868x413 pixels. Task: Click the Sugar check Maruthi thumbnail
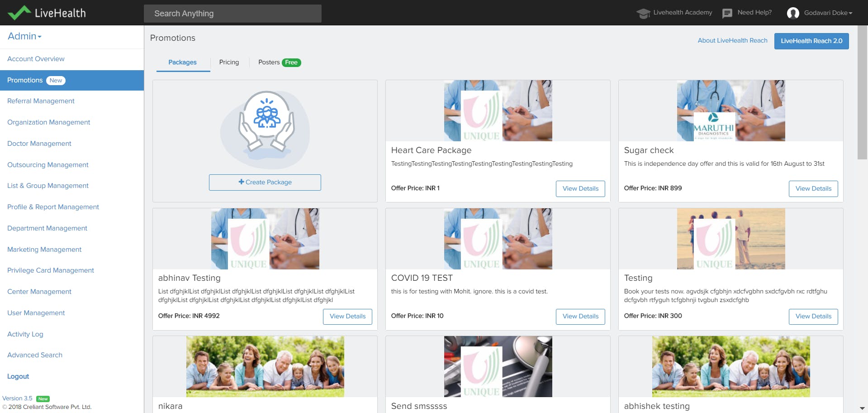point(731,111)
